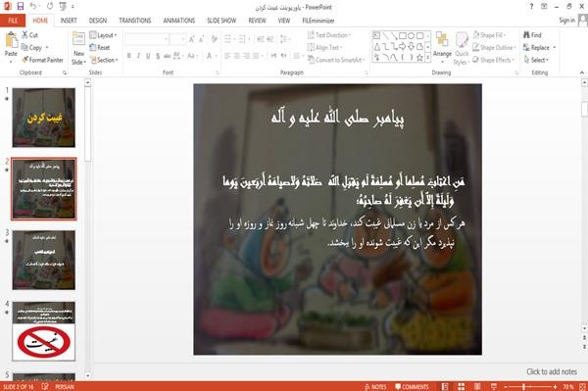Select the oval shape in the shapes gallery
This screenshot has width=588, height=391.
[411, 36]
